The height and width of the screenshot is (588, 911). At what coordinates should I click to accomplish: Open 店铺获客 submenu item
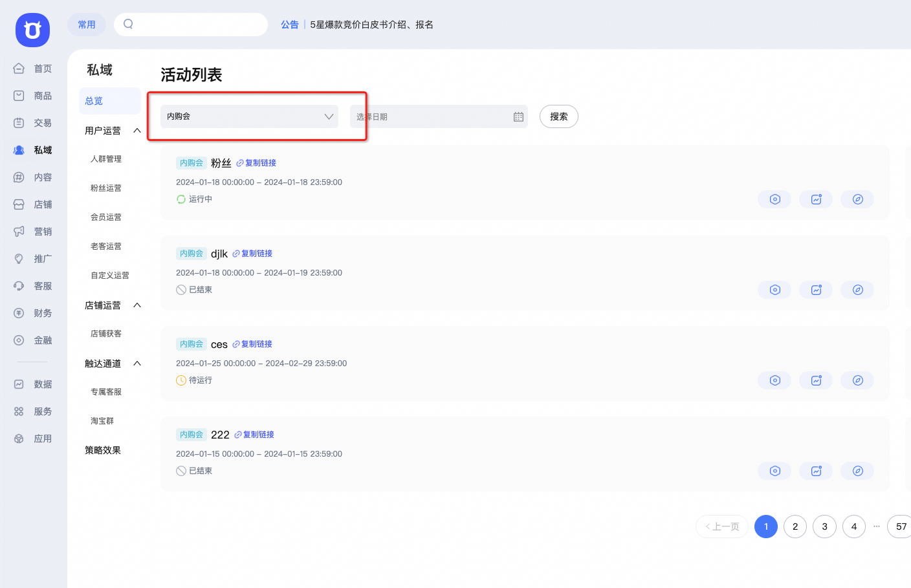click(x=106, y=334)
